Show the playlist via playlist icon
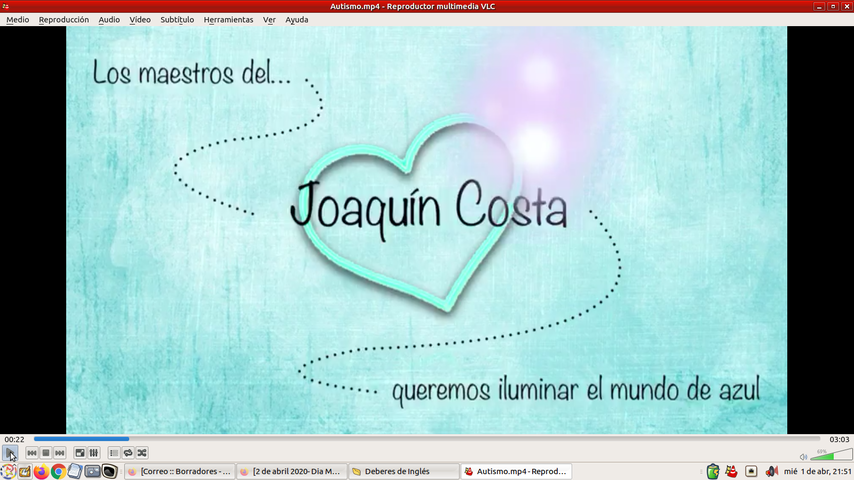Screen dimensions: 854x480 coord(114,453)
